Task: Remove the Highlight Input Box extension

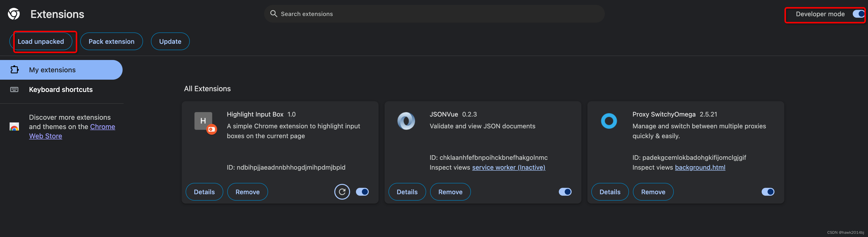Action: (x=248, y=192)
